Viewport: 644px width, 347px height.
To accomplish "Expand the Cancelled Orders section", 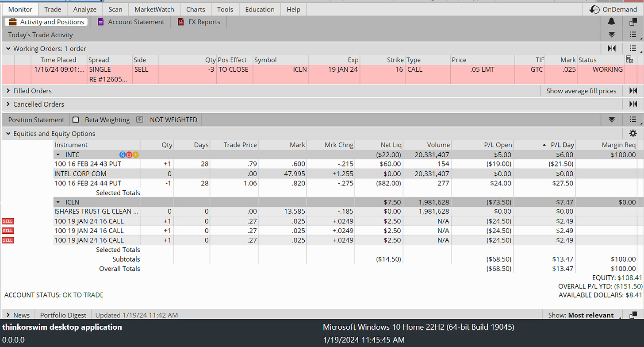I will [x=8, y=104].
